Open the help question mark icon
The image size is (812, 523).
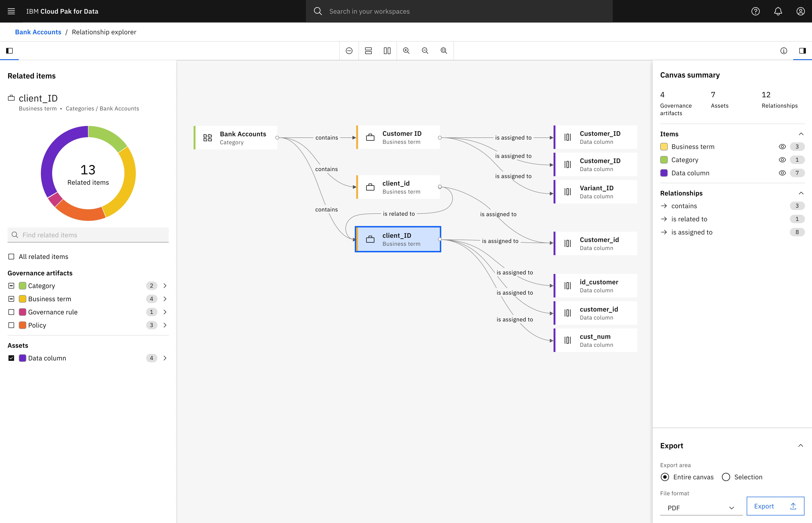755,11
